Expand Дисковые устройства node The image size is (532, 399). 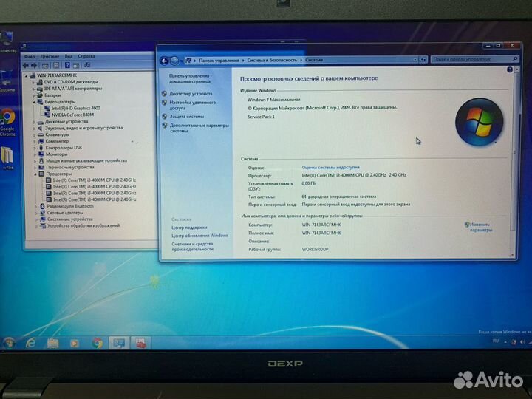[34, 121]
